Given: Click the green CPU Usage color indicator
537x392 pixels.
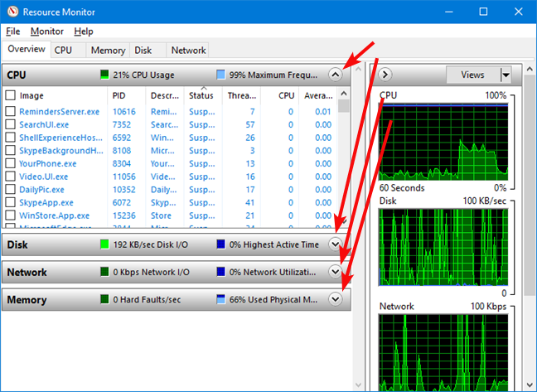Looking at the screenshot, I should pyautogui.click(x=104, y=75).
